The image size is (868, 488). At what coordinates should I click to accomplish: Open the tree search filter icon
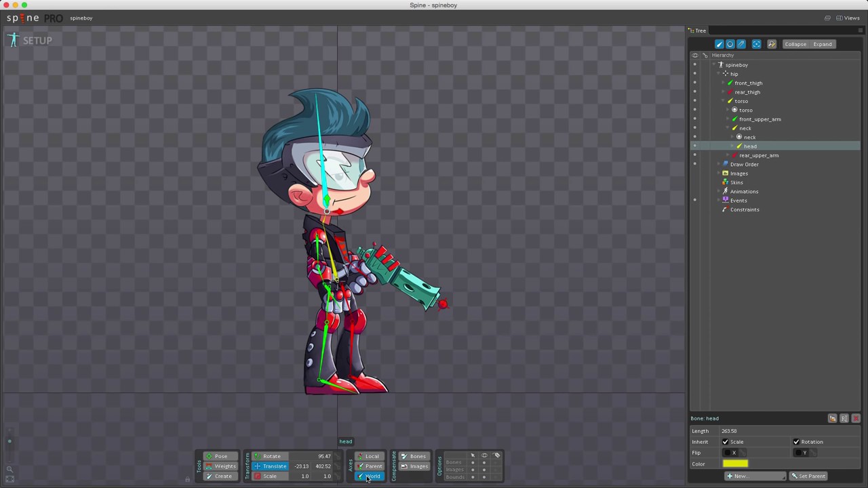click(772, 44)
